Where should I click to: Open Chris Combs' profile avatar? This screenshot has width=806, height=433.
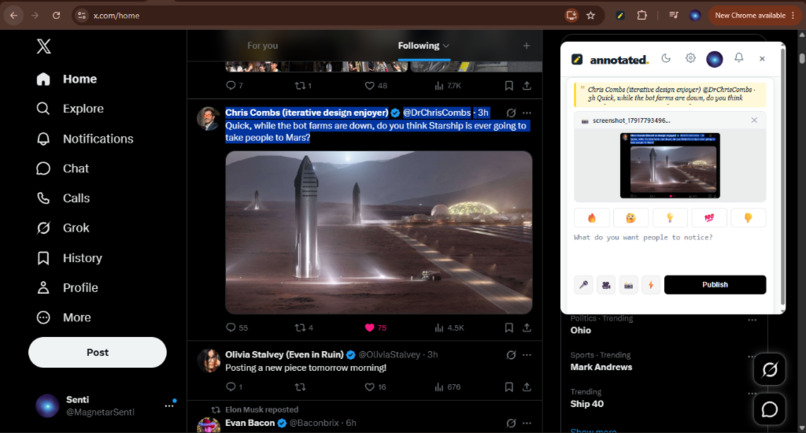208,119
